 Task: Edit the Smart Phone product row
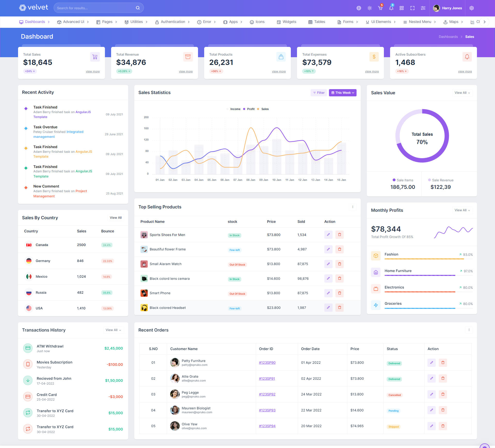coord(328,293)
